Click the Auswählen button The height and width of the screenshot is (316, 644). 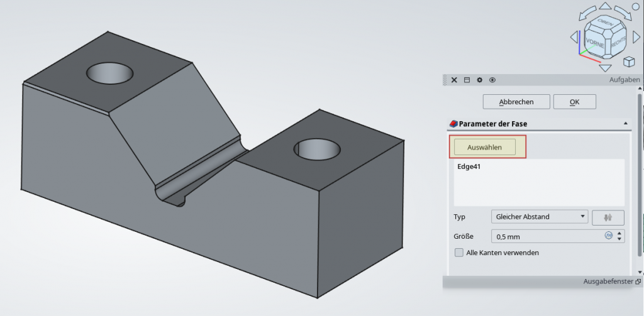pos(484,147)
